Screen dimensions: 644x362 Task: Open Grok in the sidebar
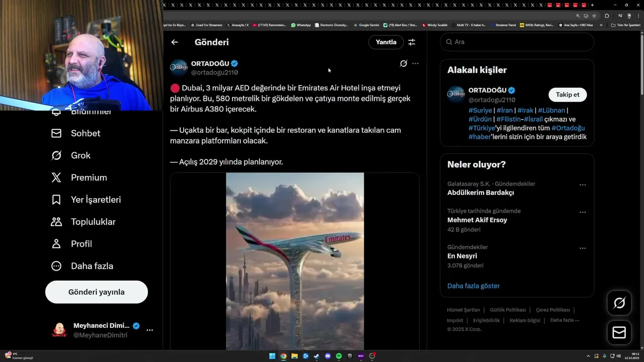tap(71, 155)
